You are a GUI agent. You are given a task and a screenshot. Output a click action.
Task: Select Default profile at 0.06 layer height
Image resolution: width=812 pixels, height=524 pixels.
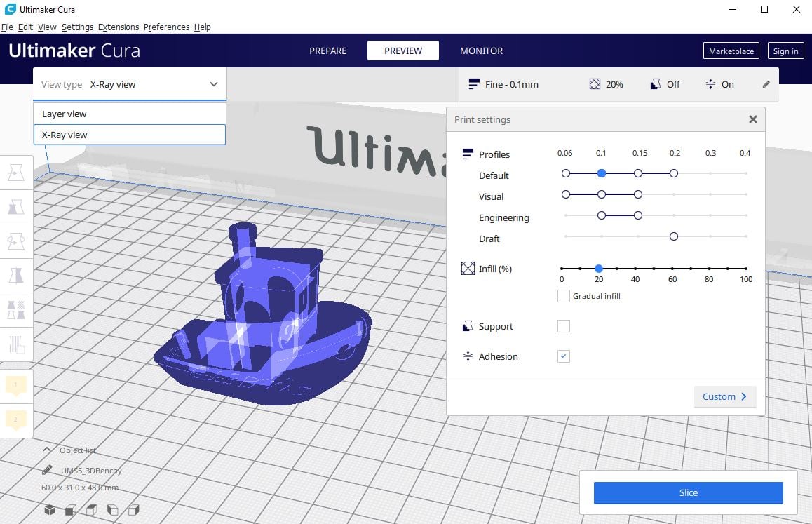tap(565, 173)
